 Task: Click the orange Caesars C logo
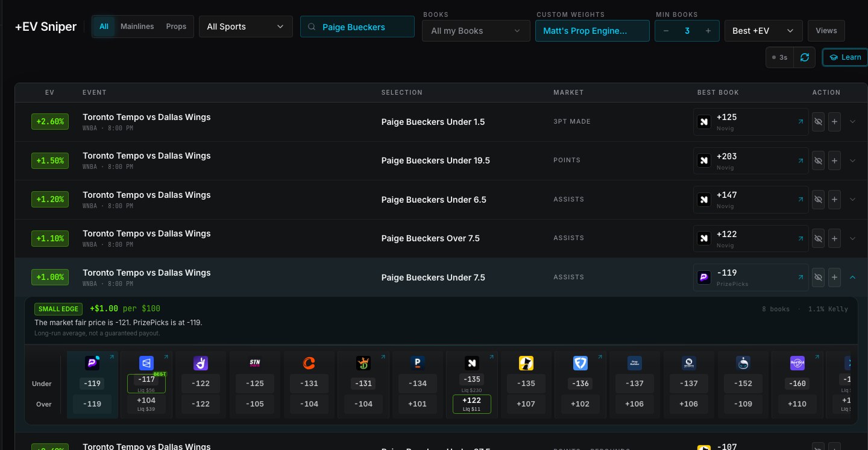click(x=309, y=363)
